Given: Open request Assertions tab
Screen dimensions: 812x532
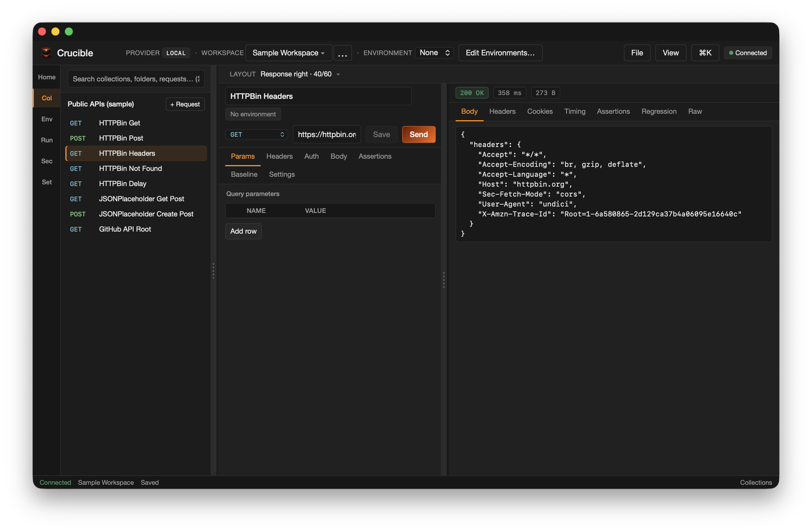Looking at the screenshot, I should (x=374, y=156).
